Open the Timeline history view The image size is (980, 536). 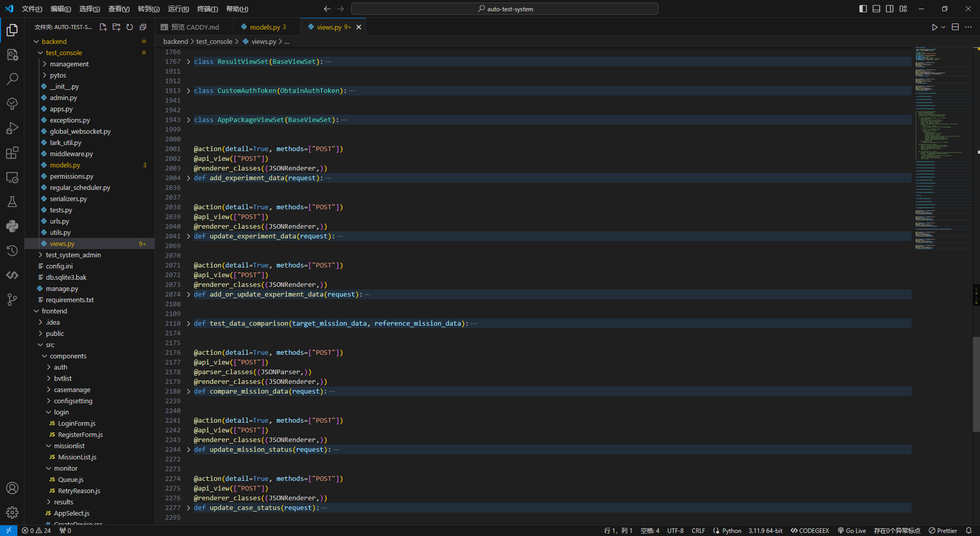click(12, 251)
